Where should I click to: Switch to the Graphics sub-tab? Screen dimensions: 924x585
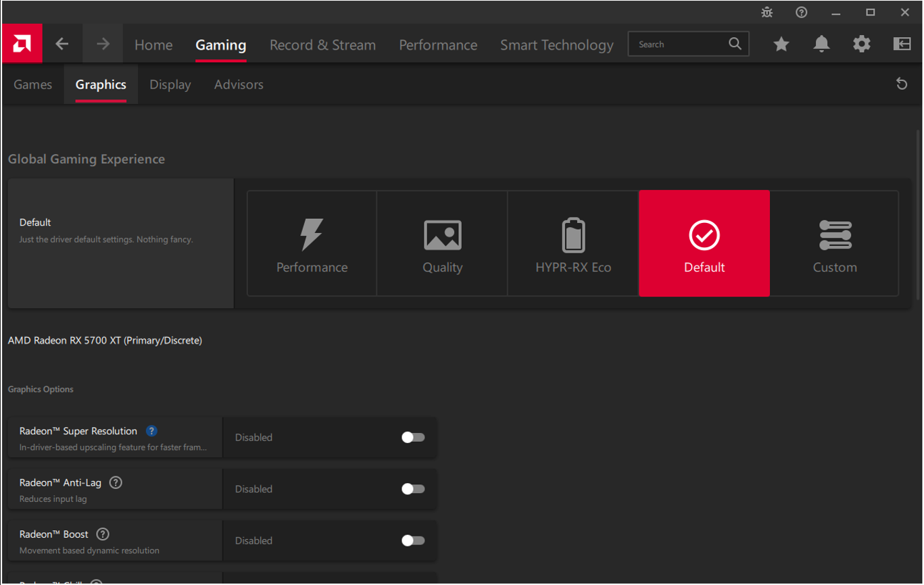pos(101,84)
